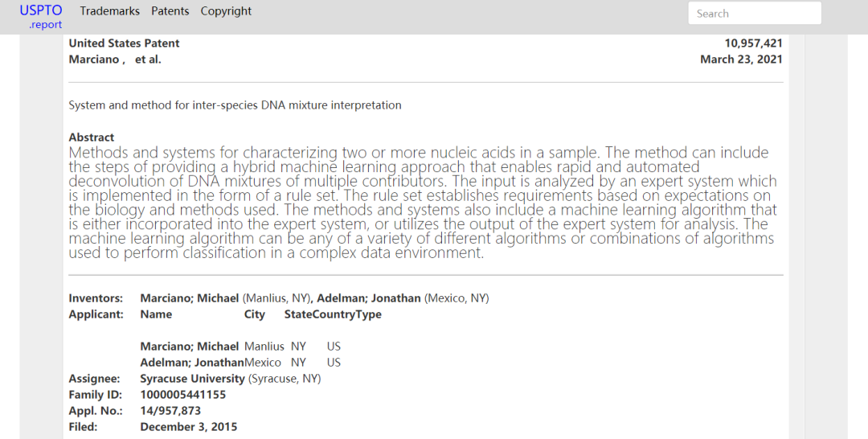Click inside the abstract paragraph text

click(418, 203)
